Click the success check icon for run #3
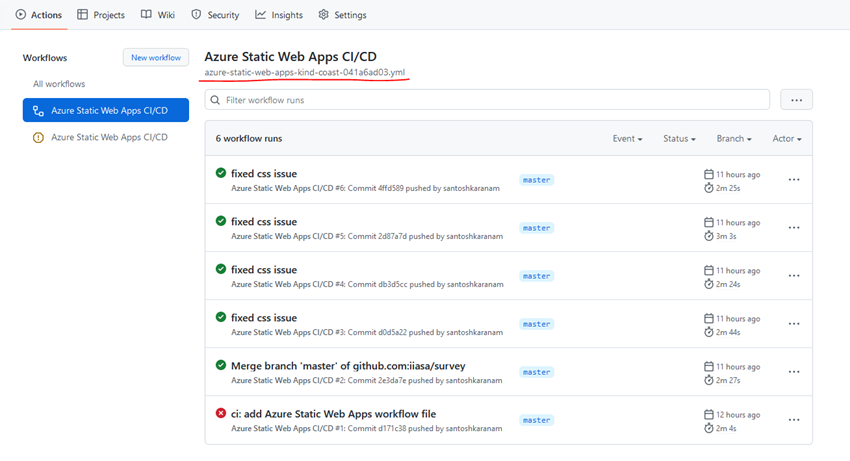This screenshot has width=850, height=461. [x=221, y=317]
